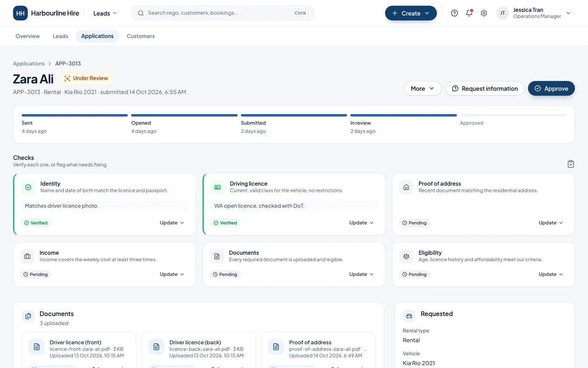Click the Documents section copy icon
The height and width of the screenshot is (368, 588).
point(28,316)
